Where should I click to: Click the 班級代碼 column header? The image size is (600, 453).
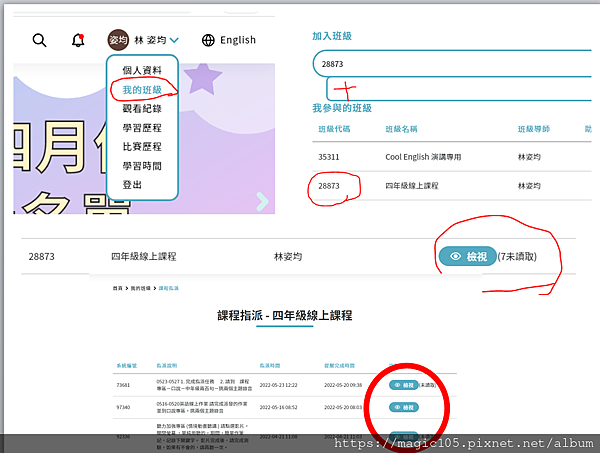(x=334, y=129)
